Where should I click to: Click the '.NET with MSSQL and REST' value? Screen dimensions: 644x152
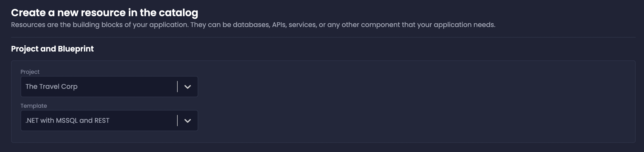coord(67,121)
